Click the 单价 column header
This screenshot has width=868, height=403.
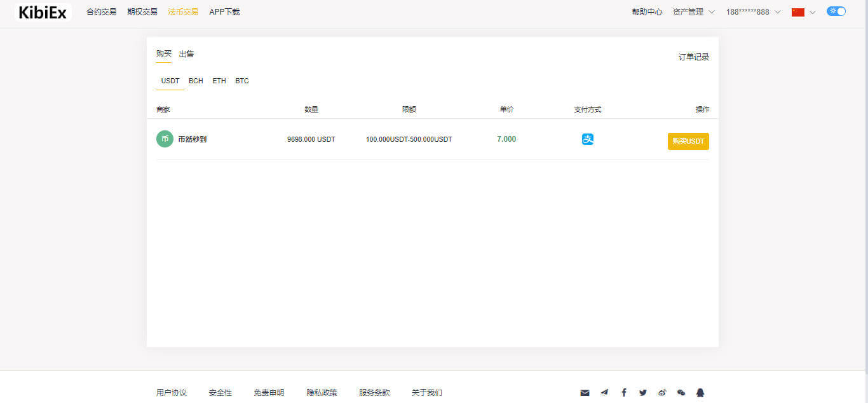506,109
